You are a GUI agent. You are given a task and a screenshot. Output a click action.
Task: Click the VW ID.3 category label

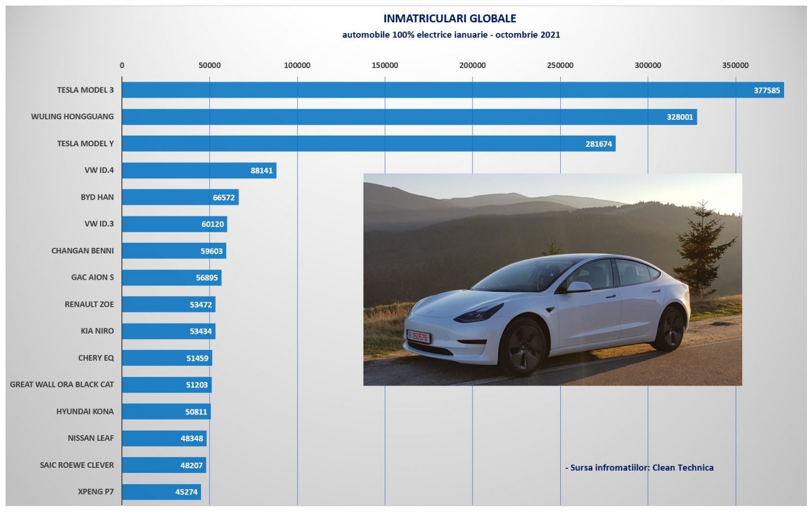[x=99, y=224]
